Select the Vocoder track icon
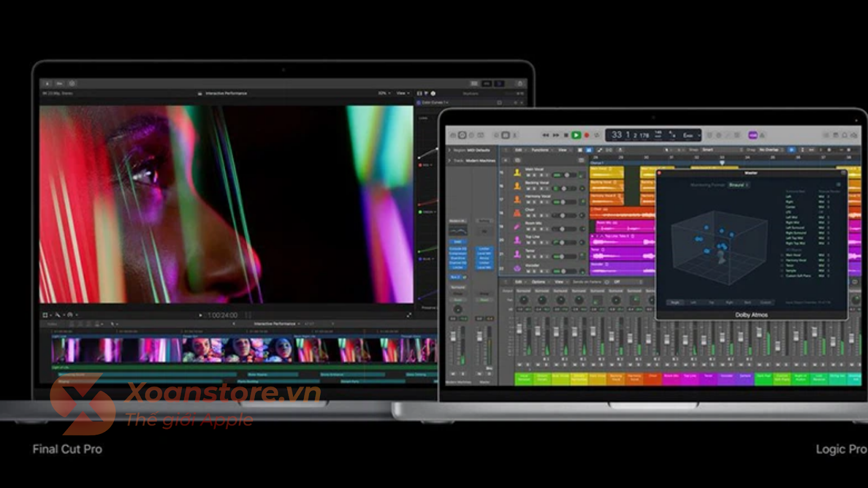The height and width of the screenshot is (488, 868). 517,268
